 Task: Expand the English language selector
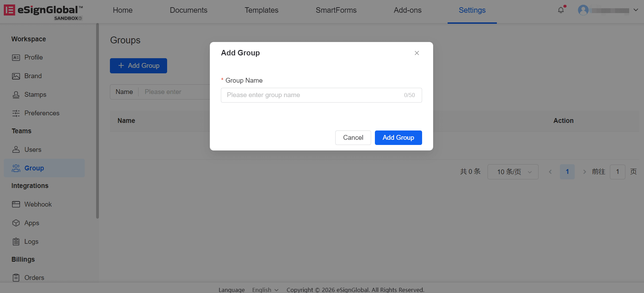point(265,290)
